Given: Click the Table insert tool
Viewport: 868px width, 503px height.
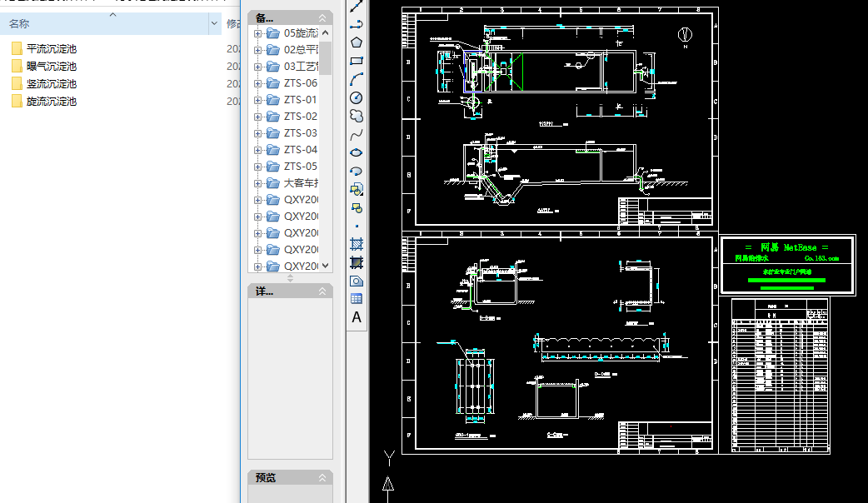Looking at the screenshot, I should pos(357,298).
